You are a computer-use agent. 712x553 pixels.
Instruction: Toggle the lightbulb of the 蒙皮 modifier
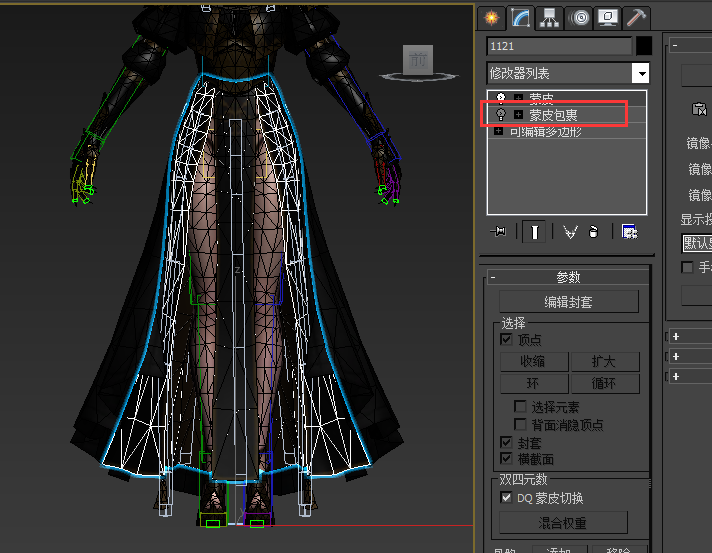[x=500, y=98]
